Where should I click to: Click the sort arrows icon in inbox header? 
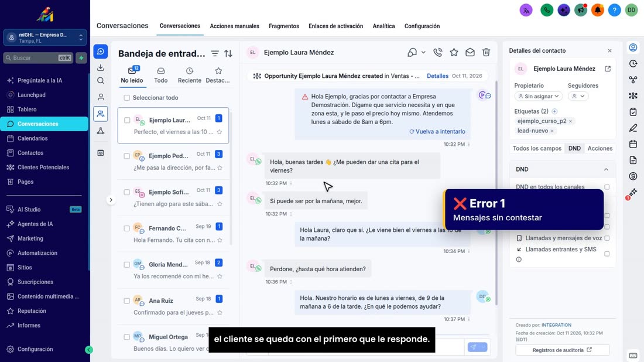(228, 53)
